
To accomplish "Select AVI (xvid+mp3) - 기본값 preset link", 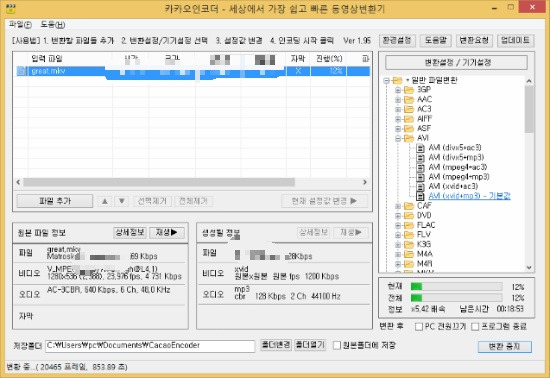I will click(469, 196).
